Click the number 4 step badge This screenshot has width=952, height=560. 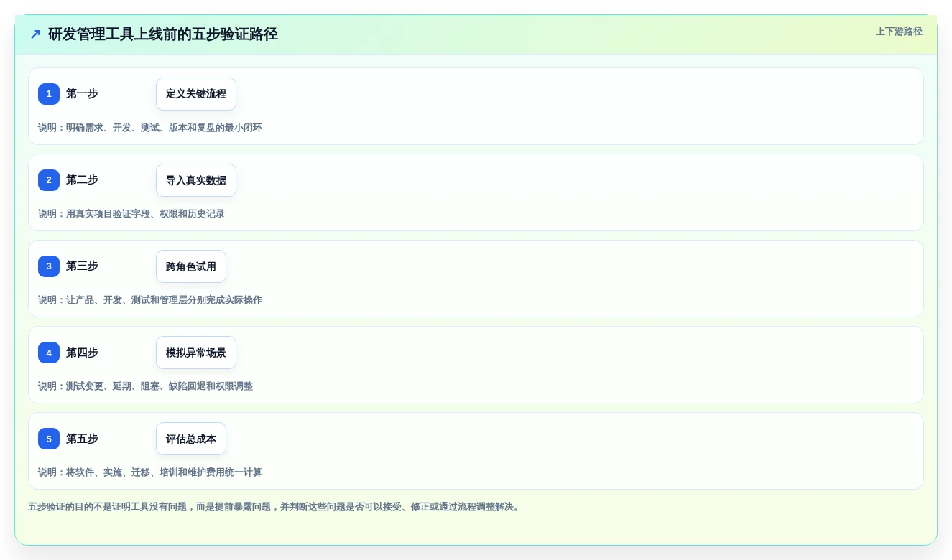(x=49, y=353)
